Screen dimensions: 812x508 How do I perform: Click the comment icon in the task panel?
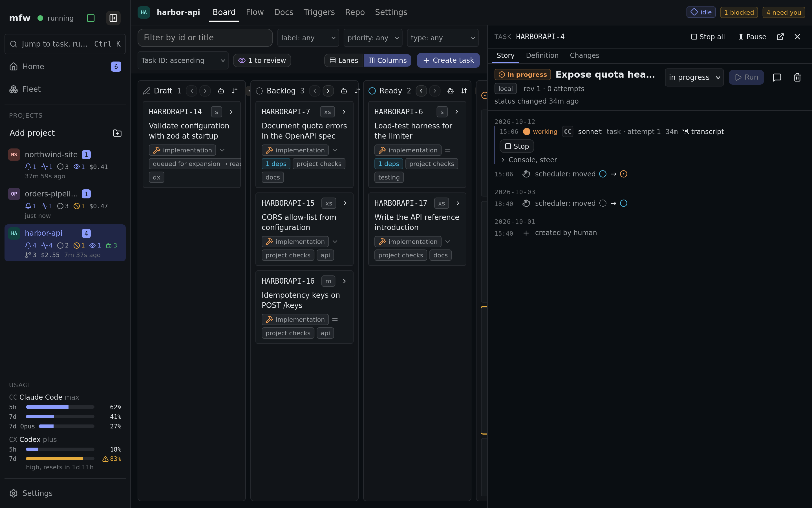[x=777, y=77]
